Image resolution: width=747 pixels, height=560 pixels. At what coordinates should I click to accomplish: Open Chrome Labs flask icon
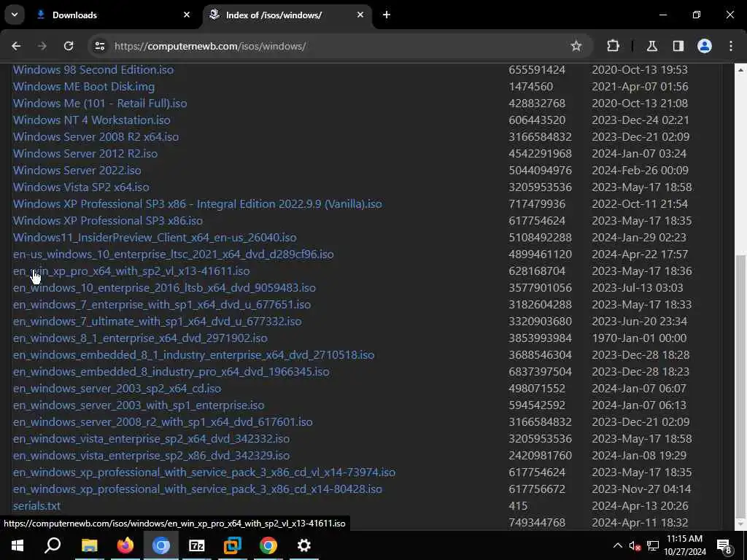[651, 46]
